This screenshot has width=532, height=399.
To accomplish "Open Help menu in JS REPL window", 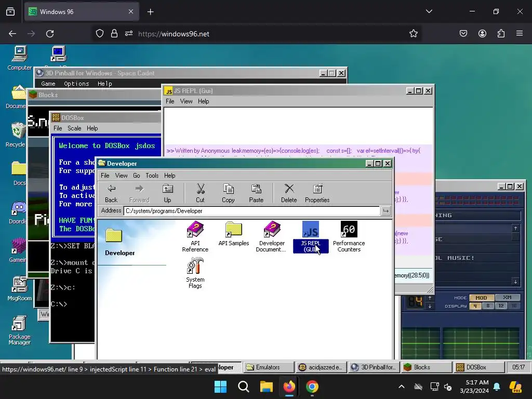I will click(x=203, y=101).
